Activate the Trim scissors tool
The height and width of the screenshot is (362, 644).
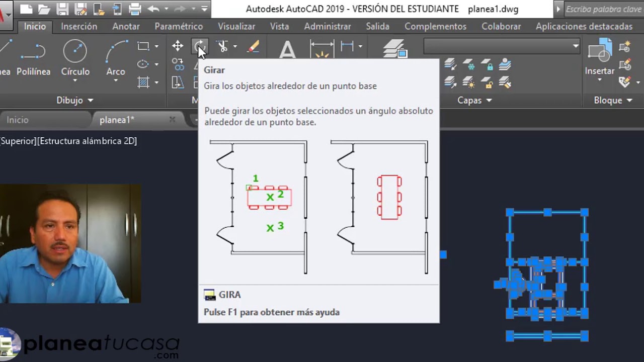point(222,46)
